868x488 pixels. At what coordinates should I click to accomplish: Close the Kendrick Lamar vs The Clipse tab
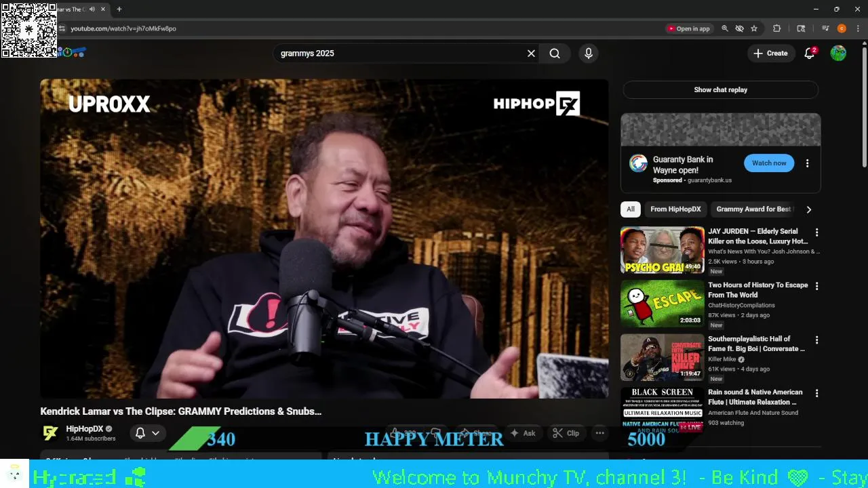click(x=102, y=9)
